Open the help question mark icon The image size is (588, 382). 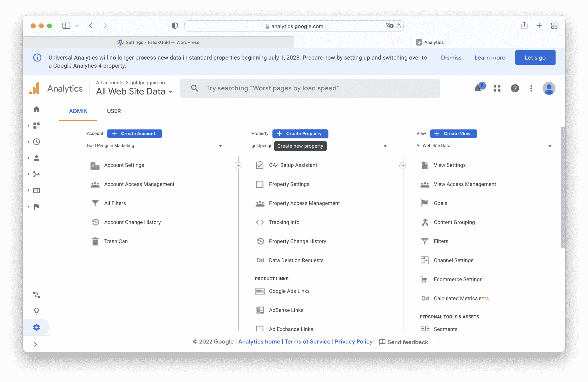click(515, 88)
